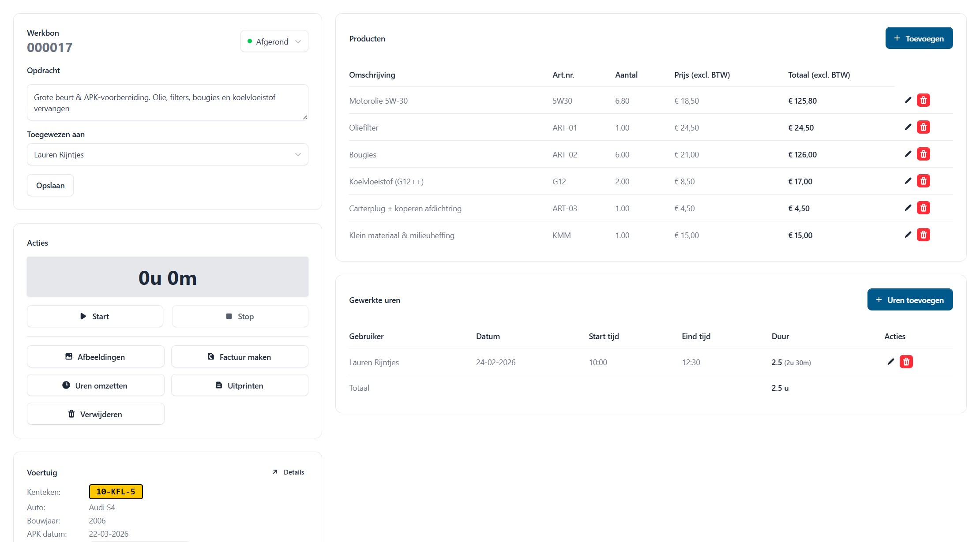Stop the work timer
This screenshot has width=980, height=542.
tap(240, 316)
